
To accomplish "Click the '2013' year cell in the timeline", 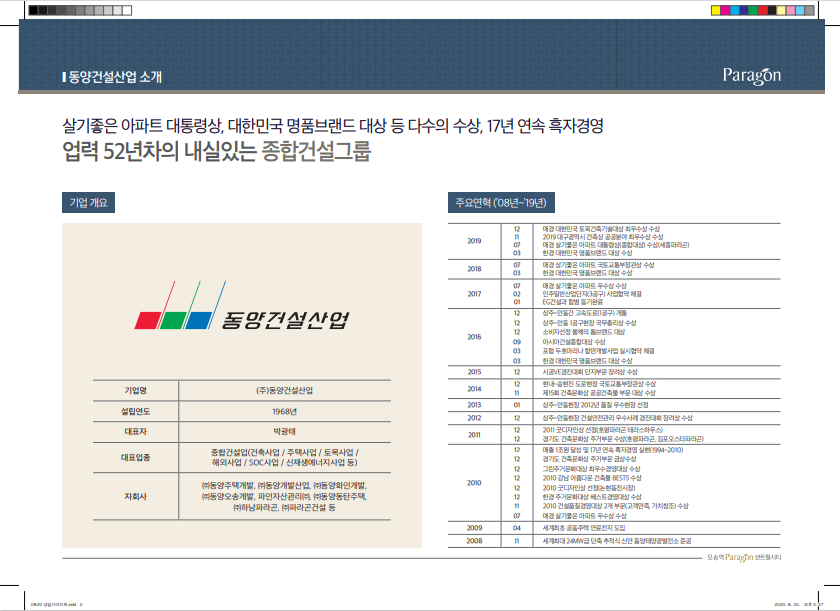I will [474, 405].
